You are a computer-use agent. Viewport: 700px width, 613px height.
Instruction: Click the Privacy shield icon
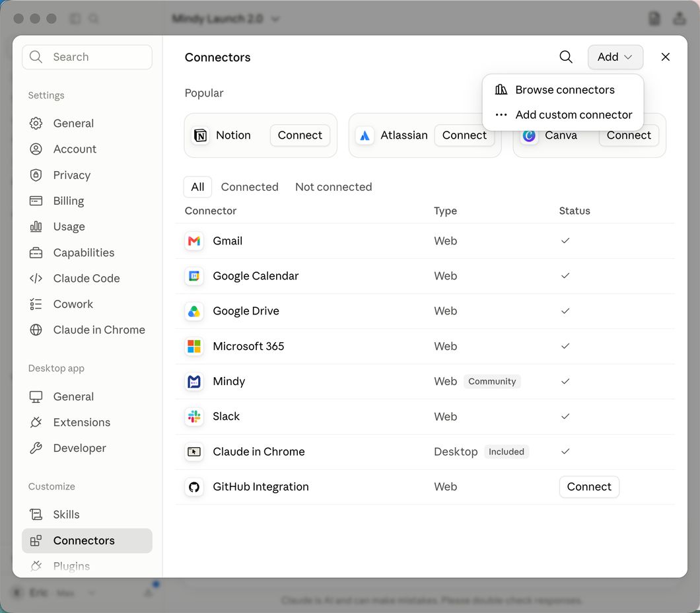[36, 175]
